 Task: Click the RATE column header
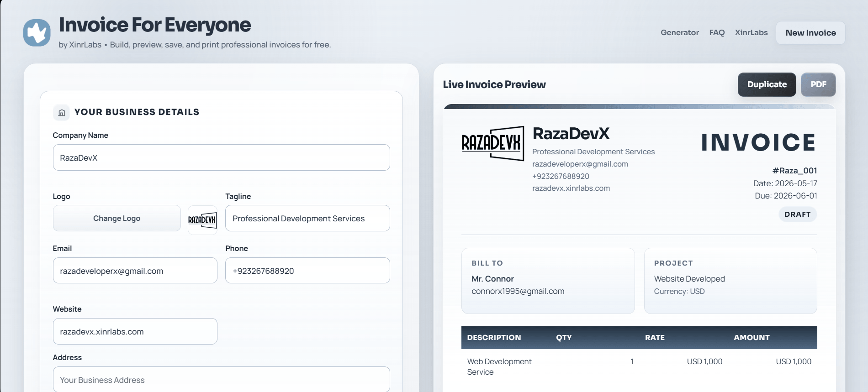pos(655,338)
